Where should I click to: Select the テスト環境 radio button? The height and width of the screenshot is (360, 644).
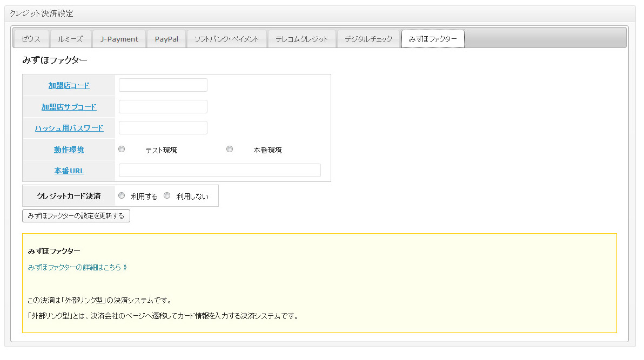122,150
